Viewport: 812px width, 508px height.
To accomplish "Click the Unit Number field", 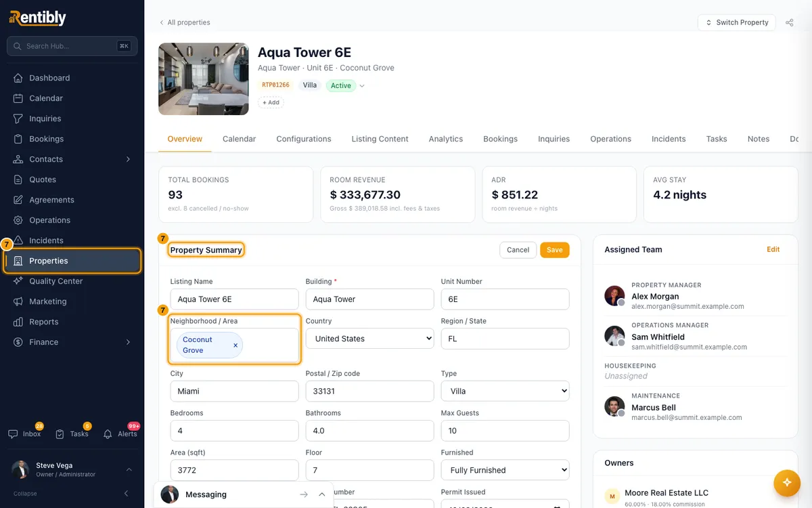I will [505, 299].
